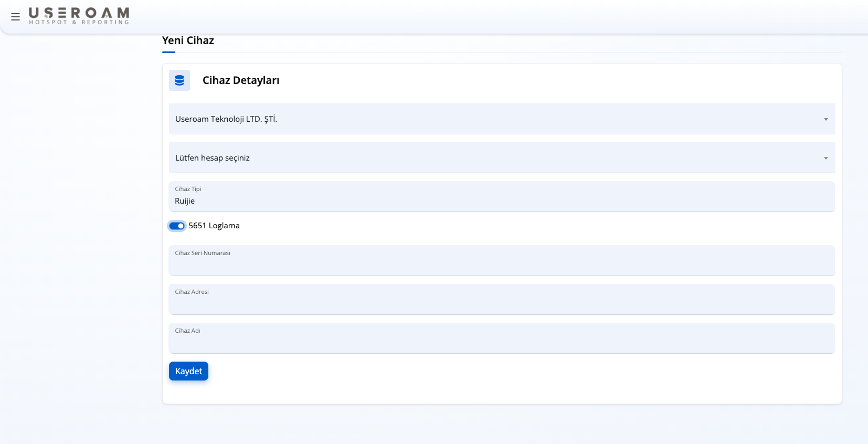Click the Useroam Hotspot & Reporting logo

pyautogui.click(x=79, y=16)
